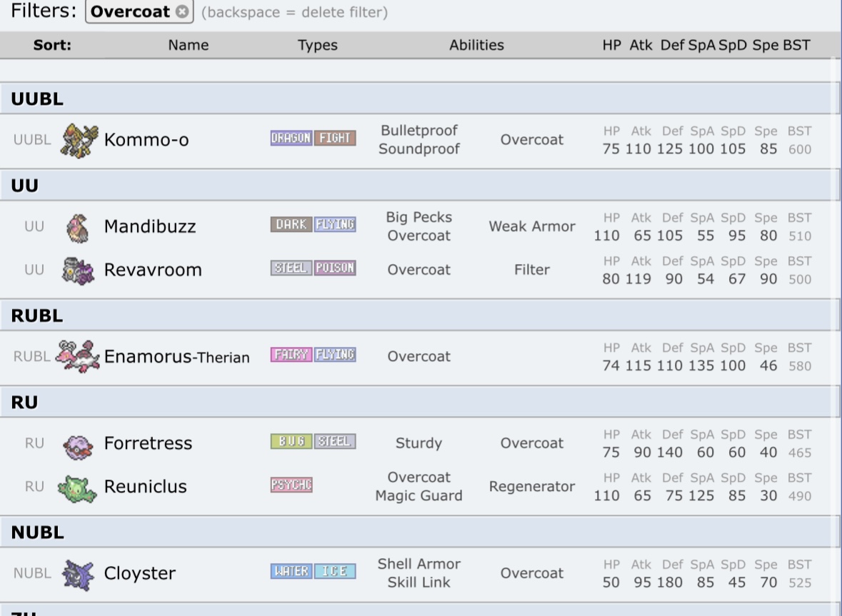Click the Forretress sprite icon
This screenshot has width=842, height=616.
click(x=78, y=444)
